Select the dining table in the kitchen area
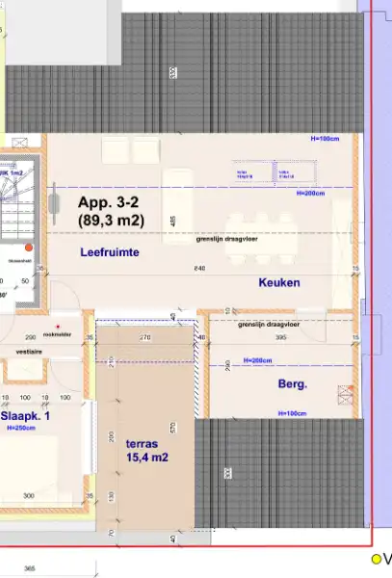The image size is (392, 578). coord(262,239)
